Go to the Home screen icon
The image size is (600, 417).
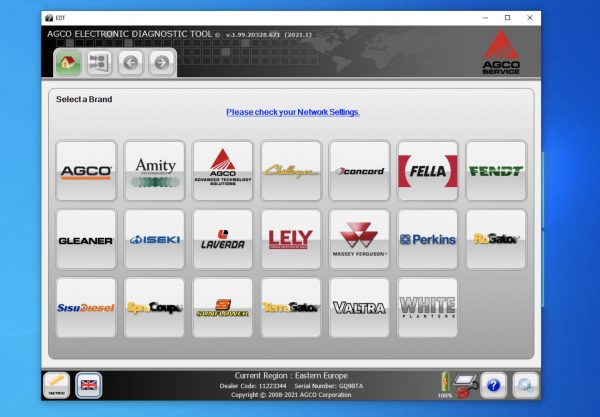point(68,62)
